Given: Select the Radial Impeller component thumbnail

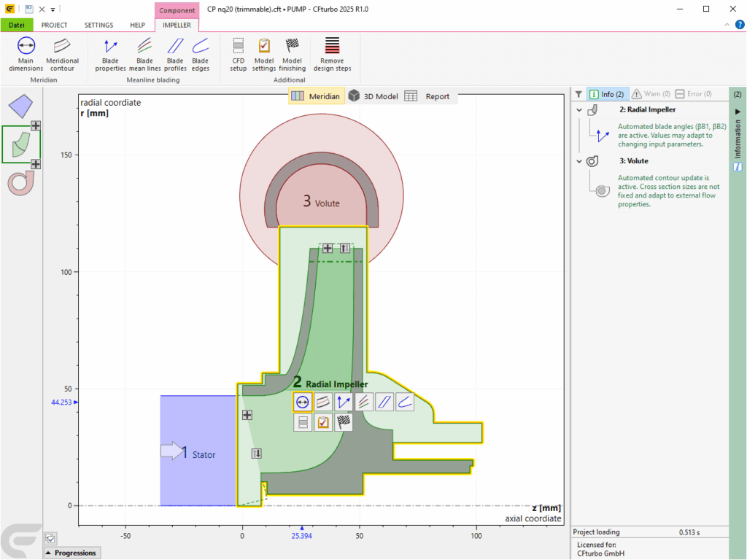Looking at the screenshot, I should [21, 144].
